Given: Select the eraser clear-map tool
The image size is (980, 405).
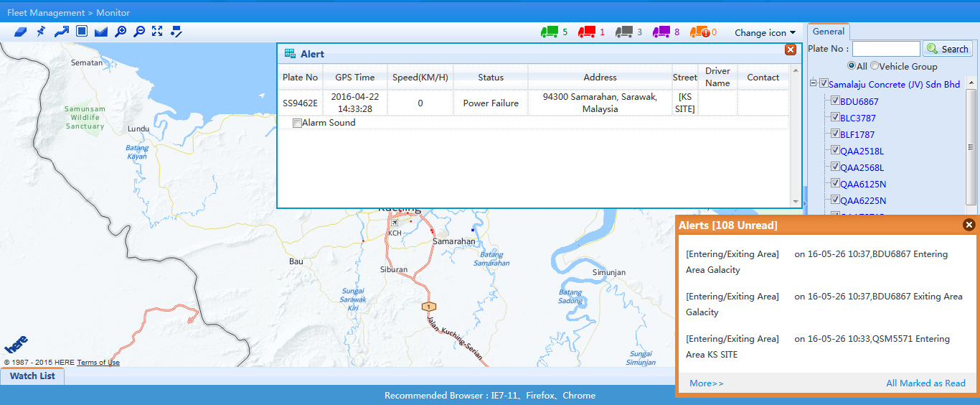Looking at the screenshot, I should click(x=20, y=32).
